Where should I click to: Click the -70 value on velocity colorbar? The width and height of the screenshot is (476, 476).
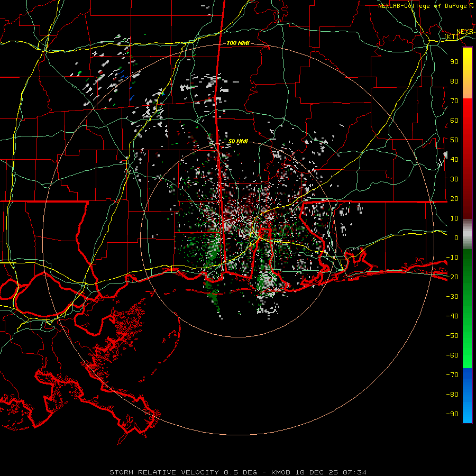(452, 375)
